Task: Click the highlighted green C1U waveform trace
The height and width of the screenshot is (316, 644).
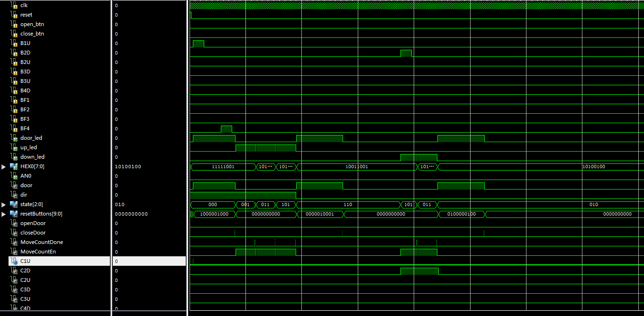Action: [332, 264]
